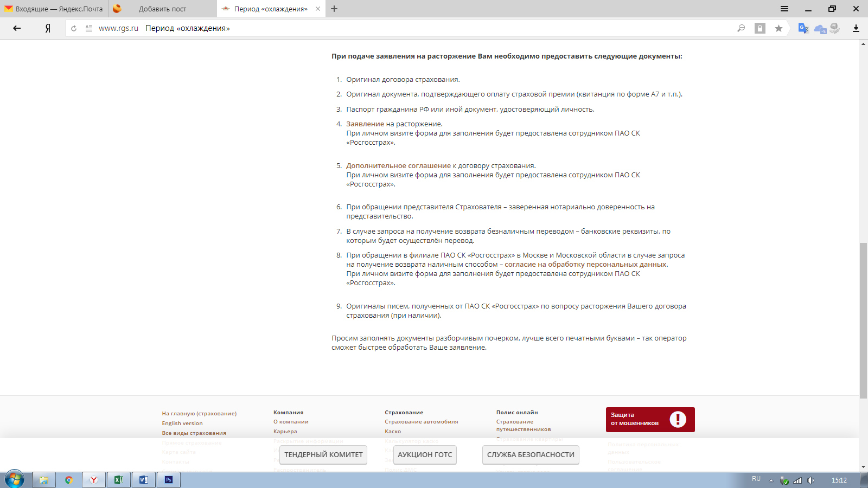Image resolution: width=868 pixels, height=488 pixels.
Task: Open the Каско footer link
Action: (x=393, y=431)
